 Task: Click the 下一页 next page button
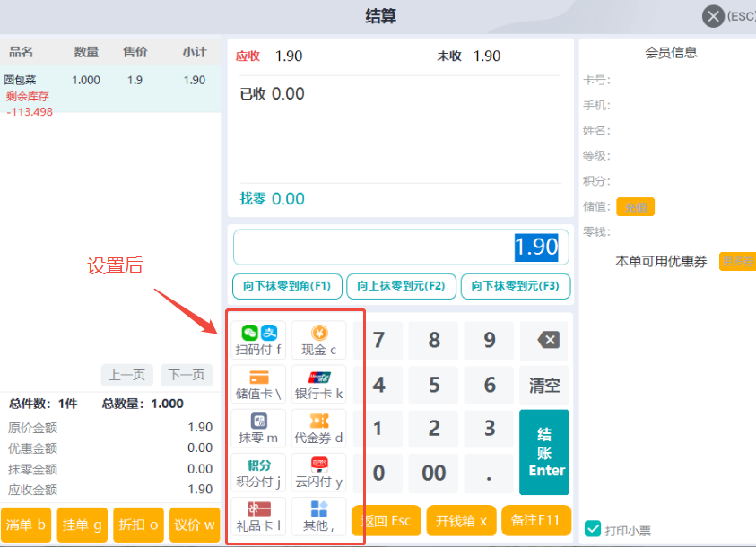click(187, 375)
